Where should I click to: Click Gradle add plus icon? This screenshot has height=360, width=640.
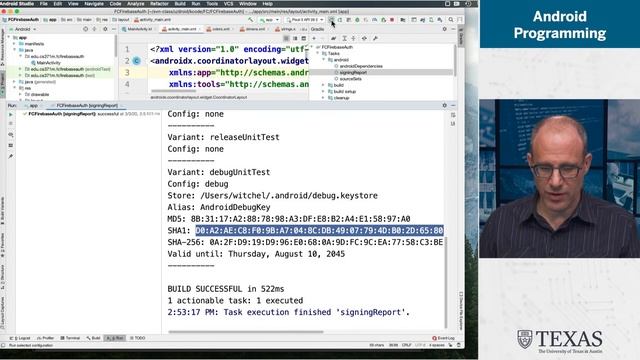click(314, 38)
